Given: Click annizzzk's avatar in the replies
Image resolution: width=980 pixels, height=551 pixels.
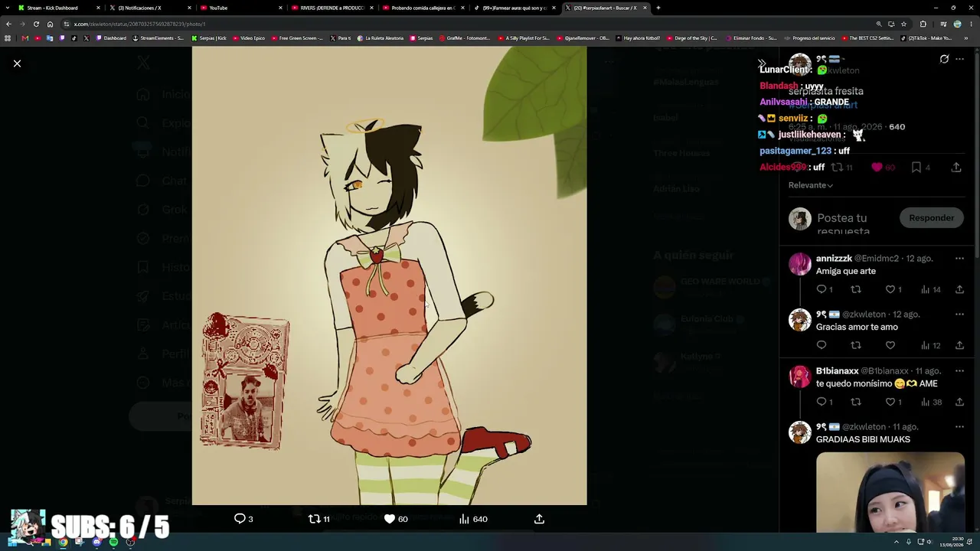Looking at the screenshot, I should pyautogui.click(x=800, y=264).
